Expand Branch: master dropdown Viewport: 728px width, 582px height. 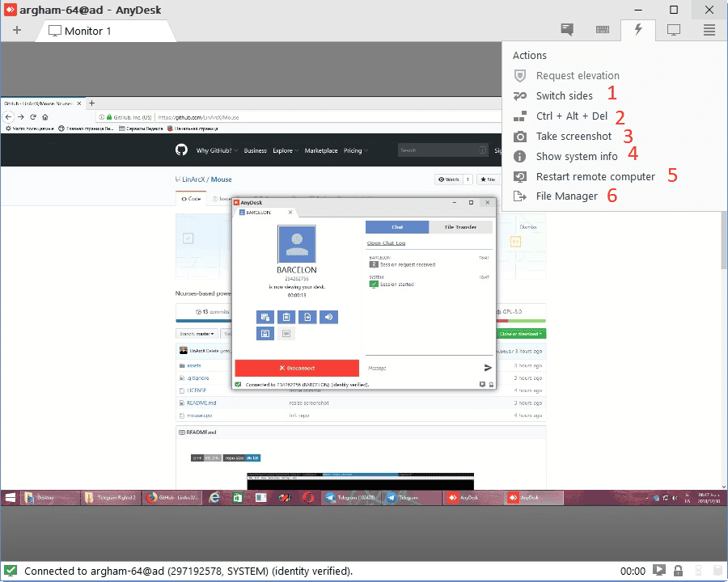click(197, 334)
